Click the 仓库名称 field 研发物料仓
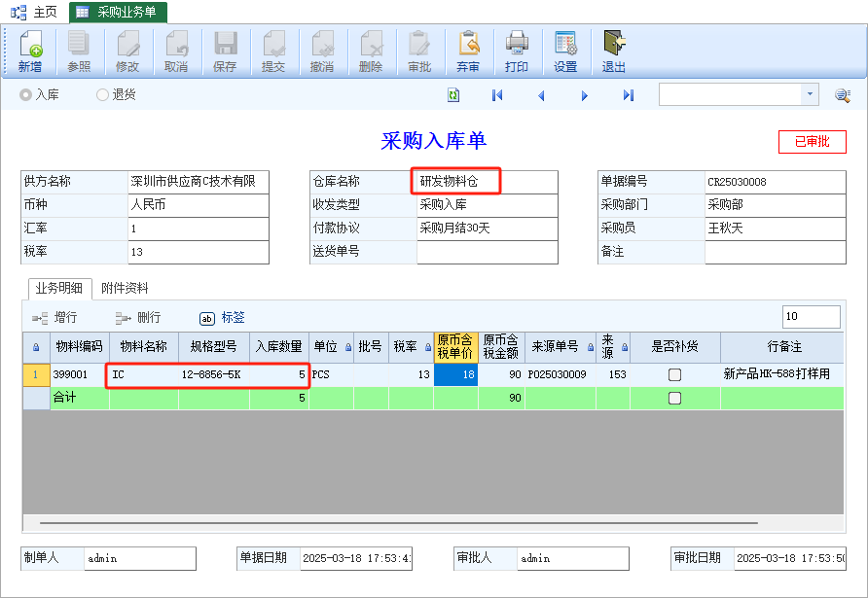This screenshot has height=598, width=868. point(488,182)
